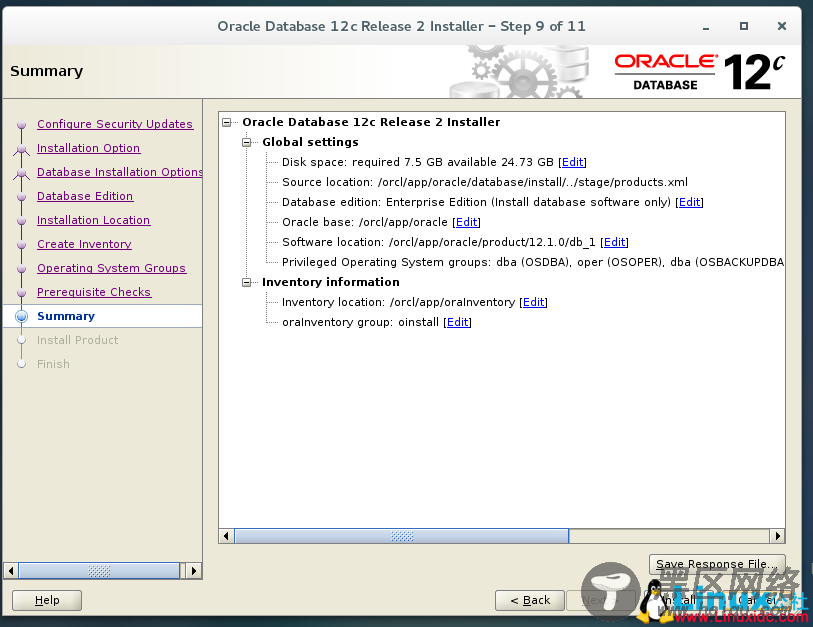Return to Database Edition step
The image size is (813, 627).
coord(85,196)
